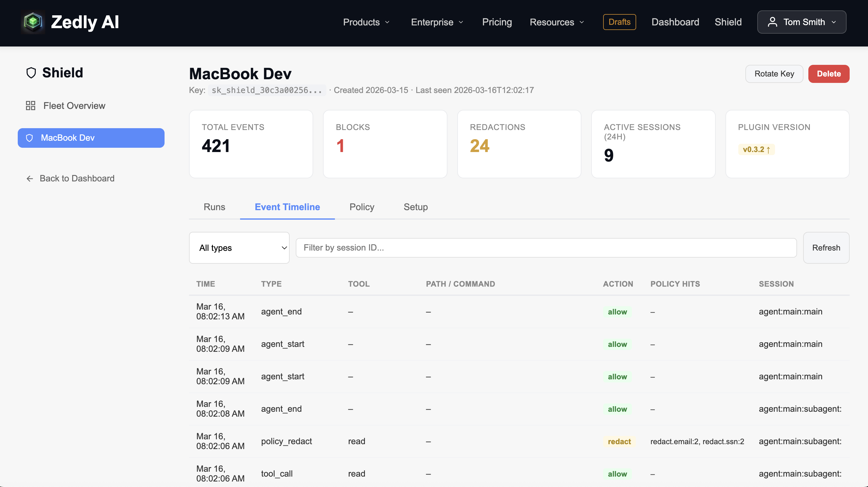
Task: Click the MacBook Dev sidebar shield icon
Action: point(30,138)
